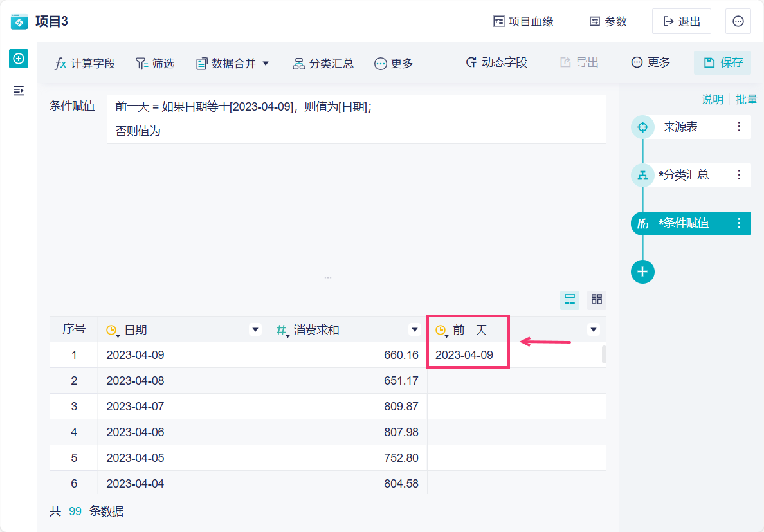Open the three-dot menu for 分类汇总 step
764x532 pixels.
[x=739, y=174]
